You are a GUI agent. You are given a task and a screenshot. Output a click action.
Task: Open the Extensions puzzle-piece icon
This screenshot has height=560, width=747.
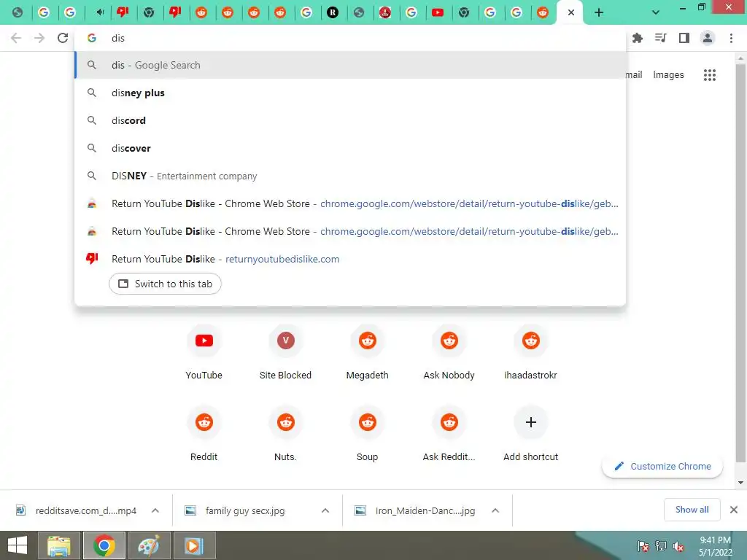pos(638,38)
